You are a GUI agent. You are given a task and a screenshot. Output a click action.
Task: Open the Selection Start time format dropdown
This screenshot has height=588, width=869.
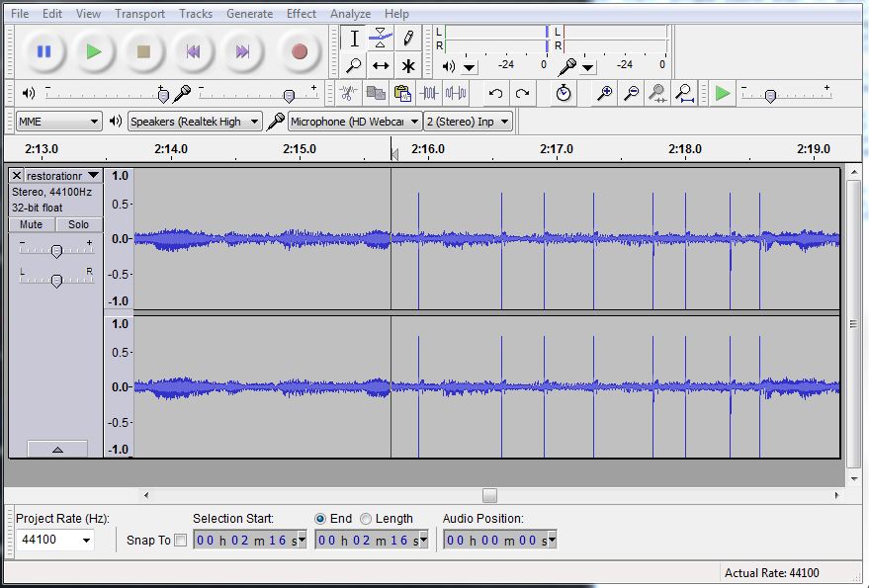303,540
